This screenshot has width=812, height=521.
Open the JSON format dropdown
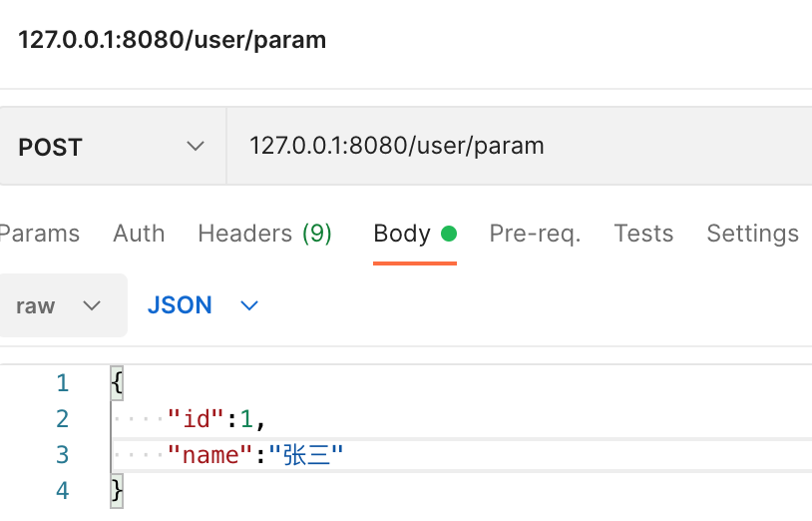203,305
